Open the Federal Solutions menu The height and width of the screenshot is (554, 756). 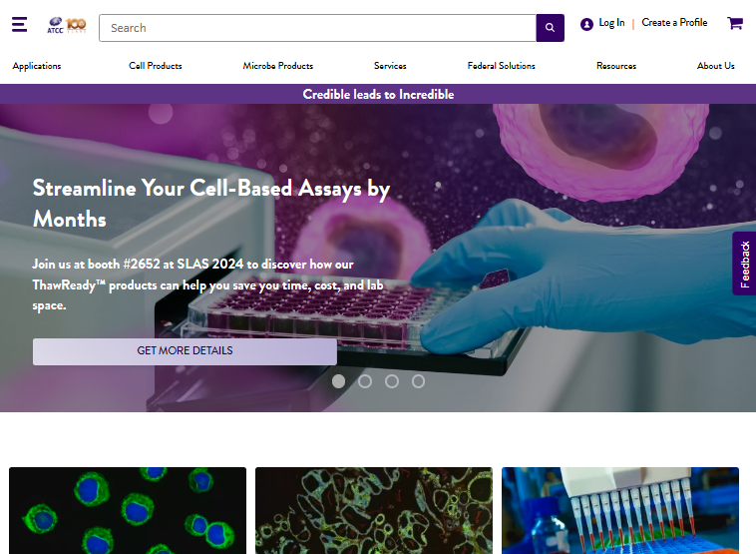pyautogui.click(x=501, y=66)
